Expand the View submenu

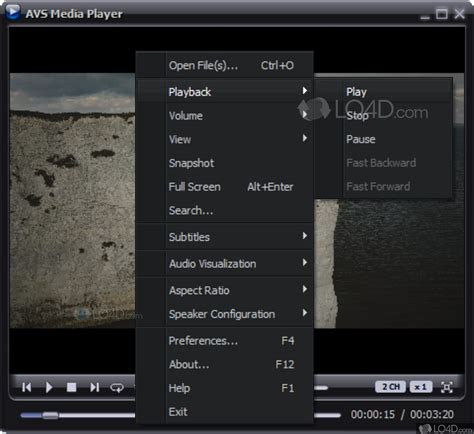[224, 139]
